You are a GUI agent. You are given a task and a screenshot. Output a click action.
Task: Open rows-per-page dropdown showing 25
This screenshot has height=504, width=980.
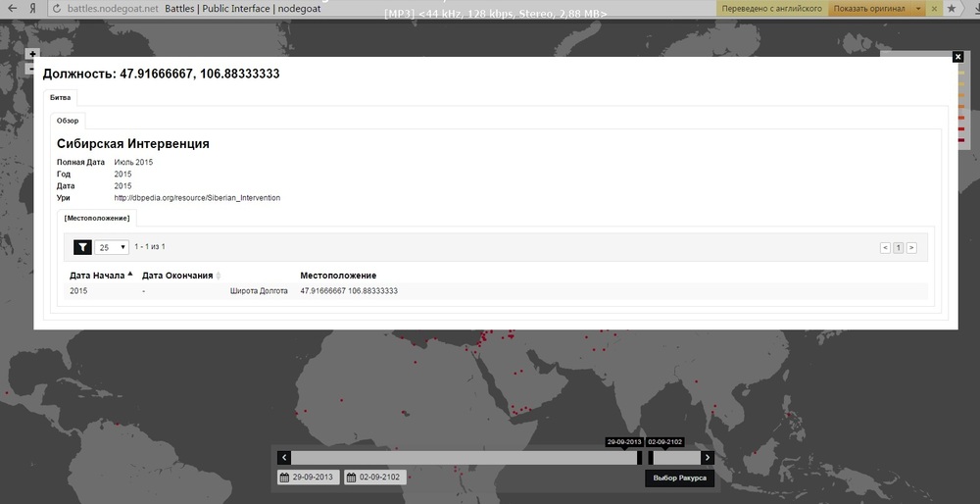[x=112, y=247]
